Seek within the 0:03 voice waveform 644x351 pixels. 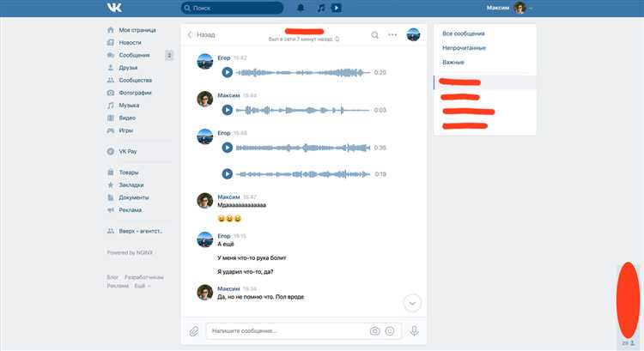click(303, 110)
